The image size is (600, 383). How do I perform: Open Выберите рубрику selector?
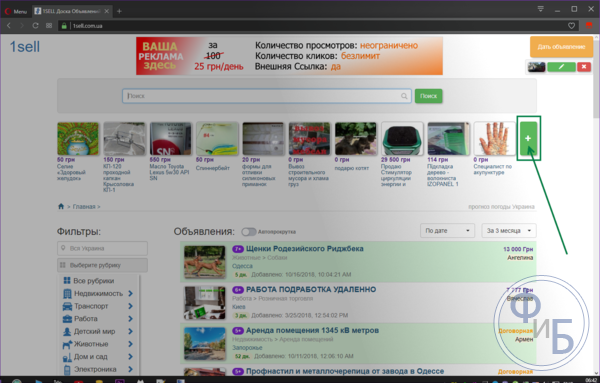(x=102, y=265)
